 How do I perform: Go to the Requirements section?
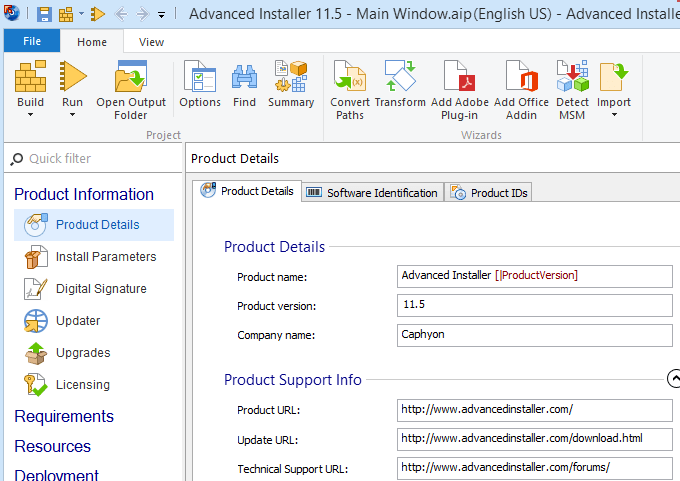pos(64,416)
